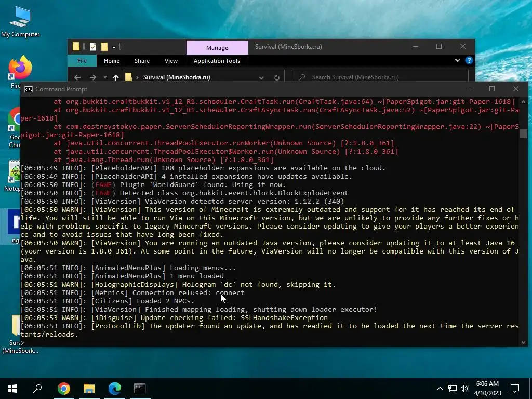Click the 'Finished mapping loading' ViaVersion line

pyautogui.click(x=199, y=310)
